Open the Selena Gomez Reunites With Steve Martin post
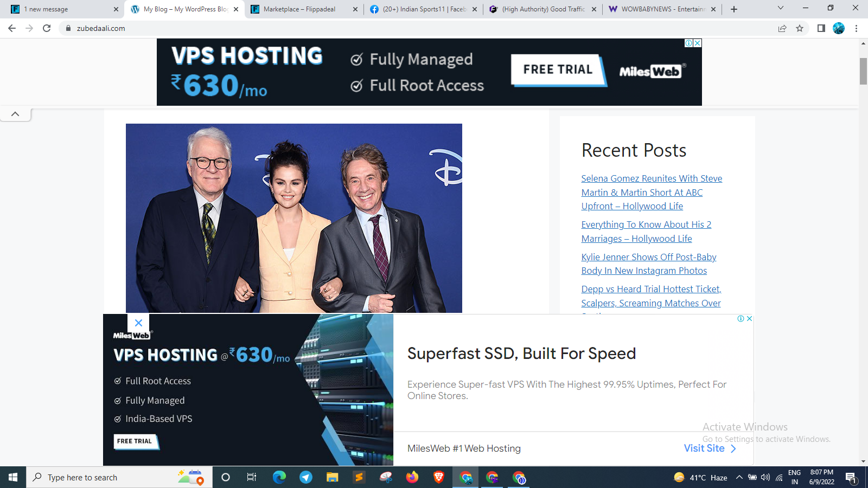This screenshot has width=868, height=488. tap(652, 192)
